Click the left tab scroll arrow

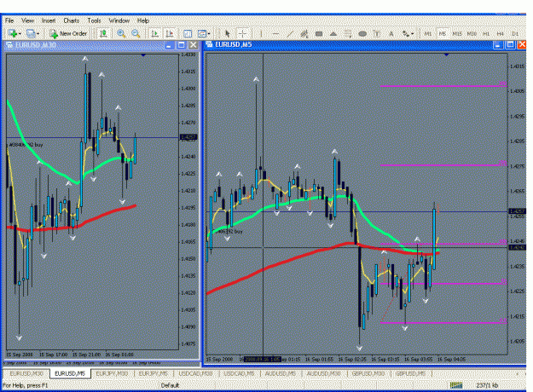click(x=517, y=373)
